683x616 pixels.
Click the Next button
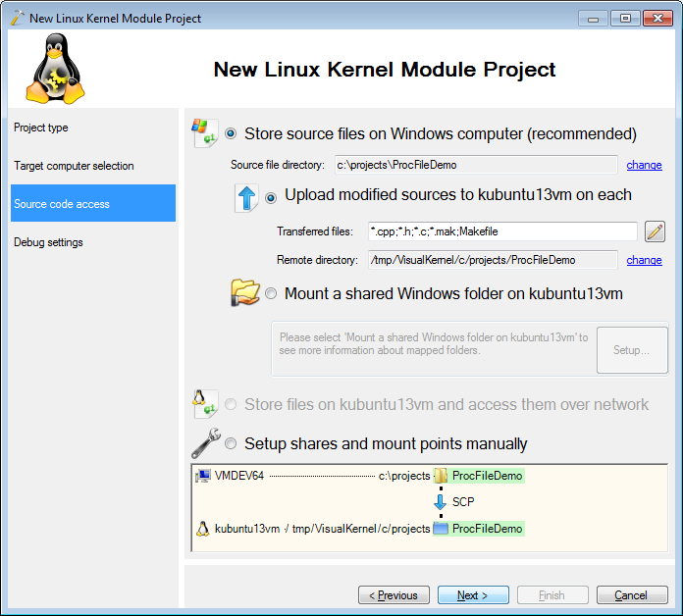click(473, 594)
